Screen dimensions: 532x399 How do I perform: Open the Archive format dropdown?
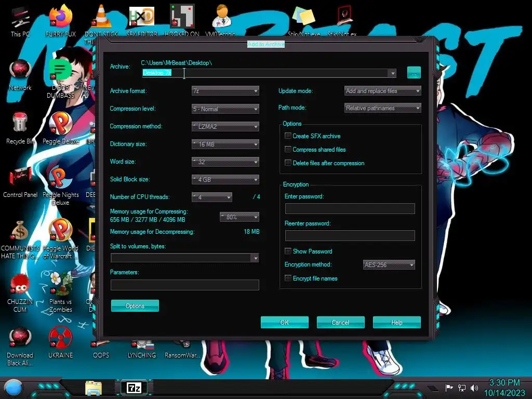click(225, 91)
